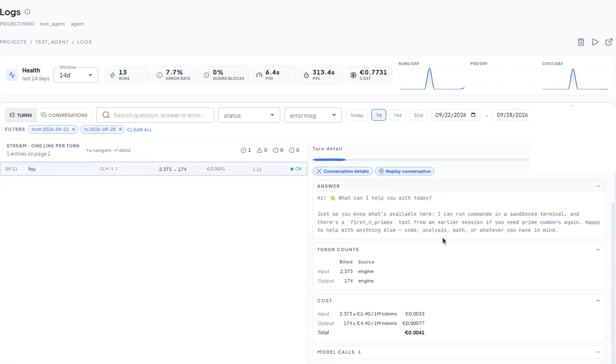616x364 pixels.
Task: Open the external link icon
Action: 609,42
